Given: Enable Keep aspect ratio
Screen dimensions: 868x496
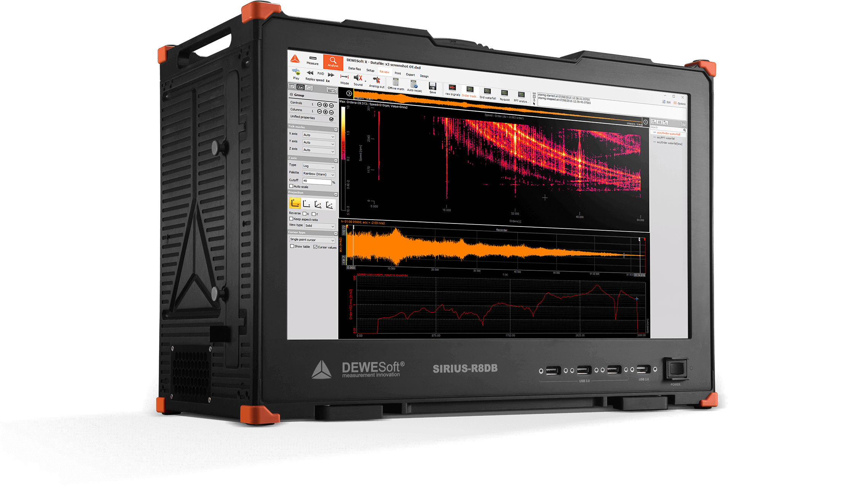Looking at the screenshot, I should pyautogui.click(x=291, y=219).
